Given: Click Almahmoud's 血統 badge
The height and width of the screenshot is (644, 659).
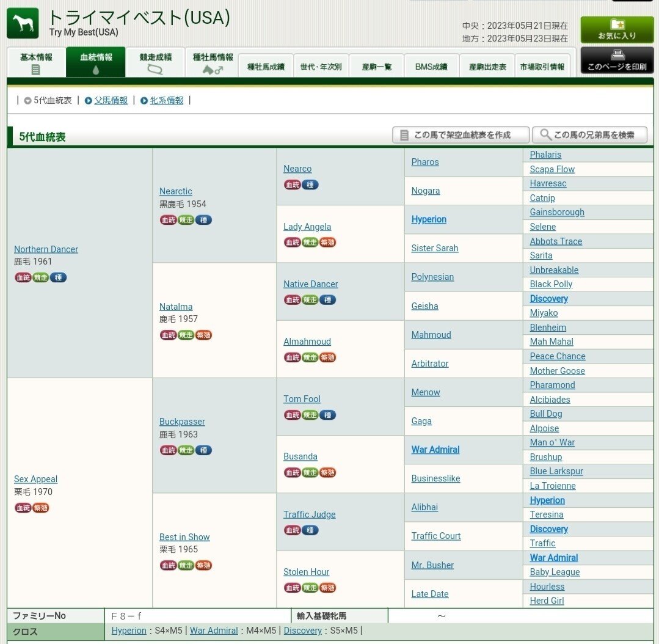Looking at the screenshot, I should point(292,357).
